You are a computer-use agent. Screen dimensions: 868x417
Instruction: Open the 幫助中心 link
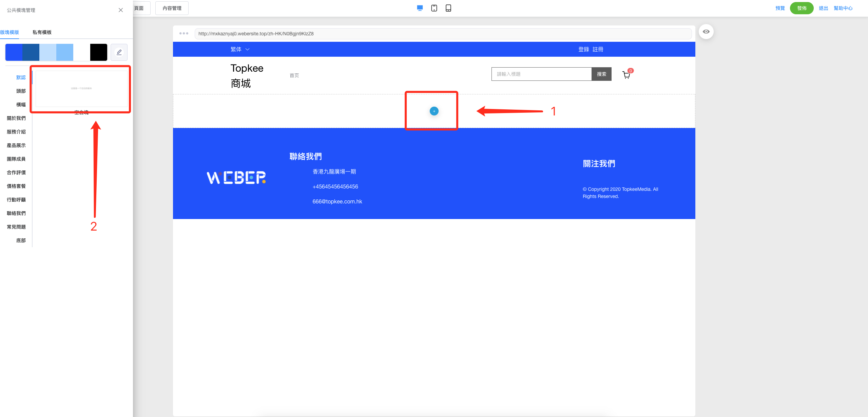pos(843,8)
